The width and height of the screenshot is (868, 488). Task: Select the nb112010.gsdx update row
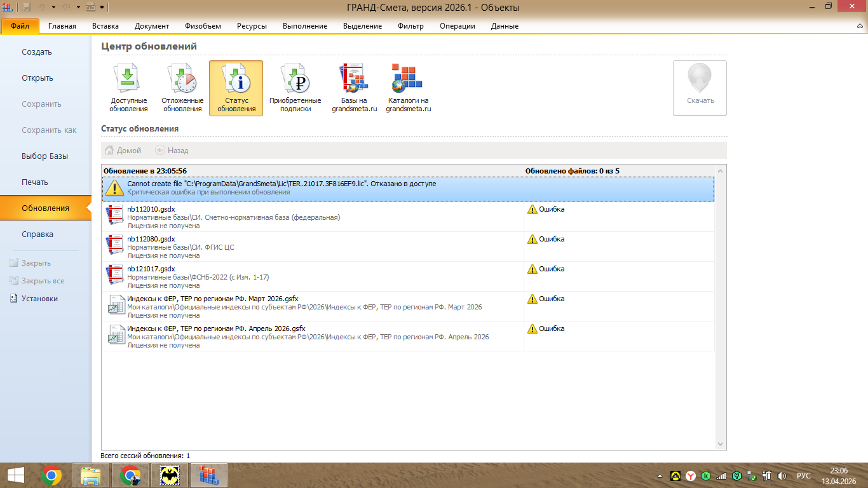coord(408,217)
